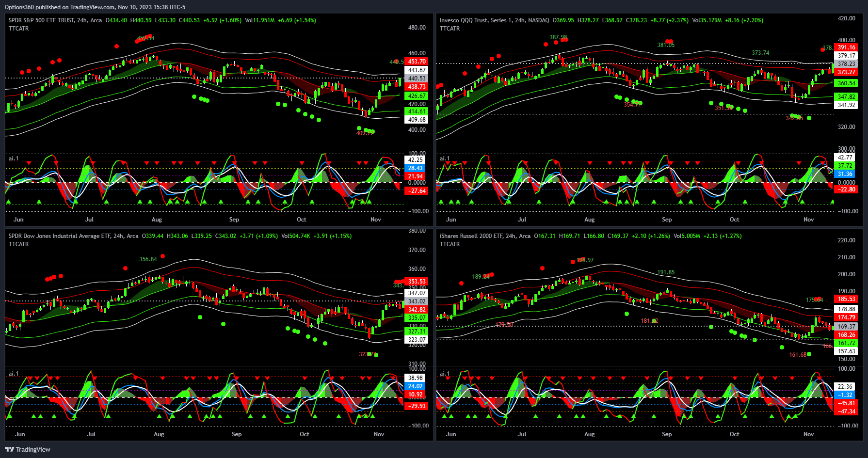Click the TradingView logo at bottom
868x458 pixels.
[x=28, y=449]
